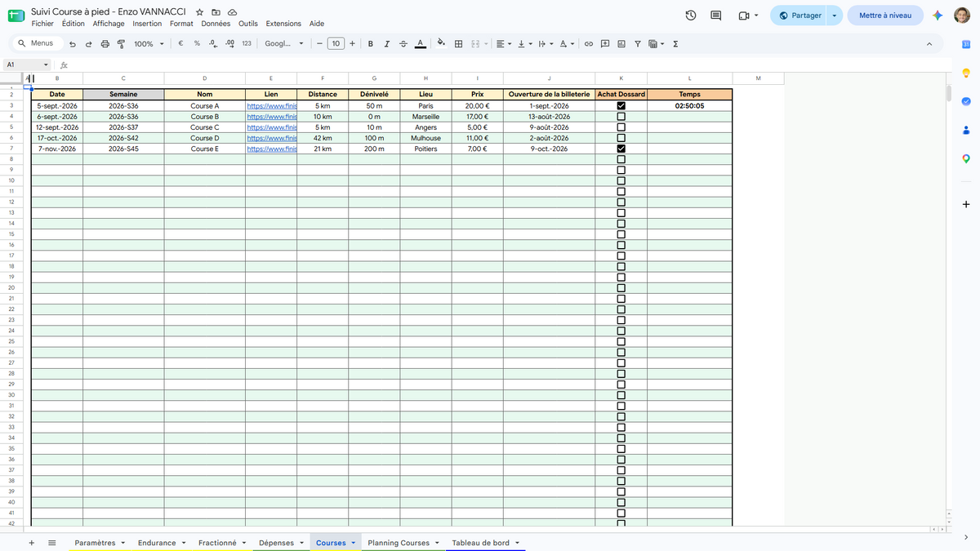
Task: Open the Name Box dropdown arrow
Action: click(x=46, y=64)
